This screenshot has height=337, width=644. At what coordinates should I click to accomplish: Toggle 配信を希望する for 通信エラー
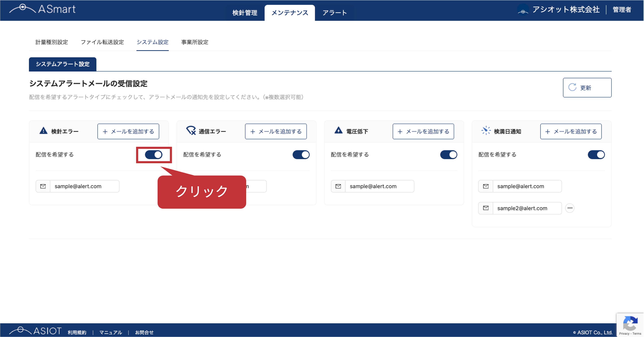(x=301, y=155)
